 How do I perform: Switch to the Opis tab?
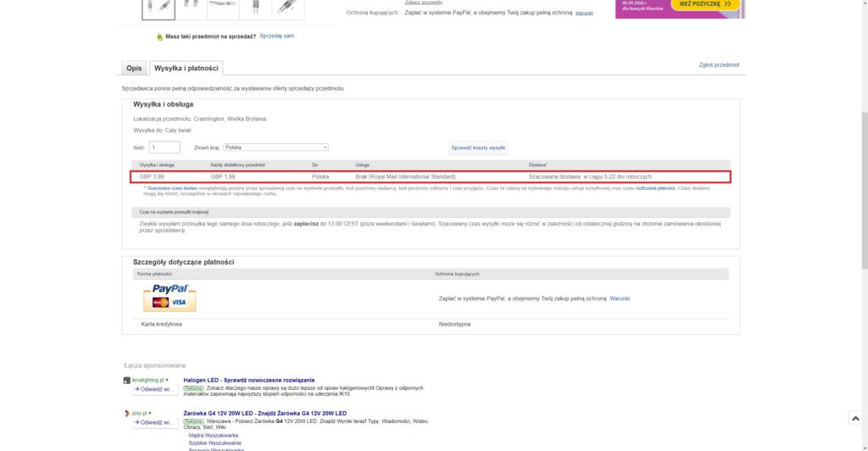tap(134, 68)
